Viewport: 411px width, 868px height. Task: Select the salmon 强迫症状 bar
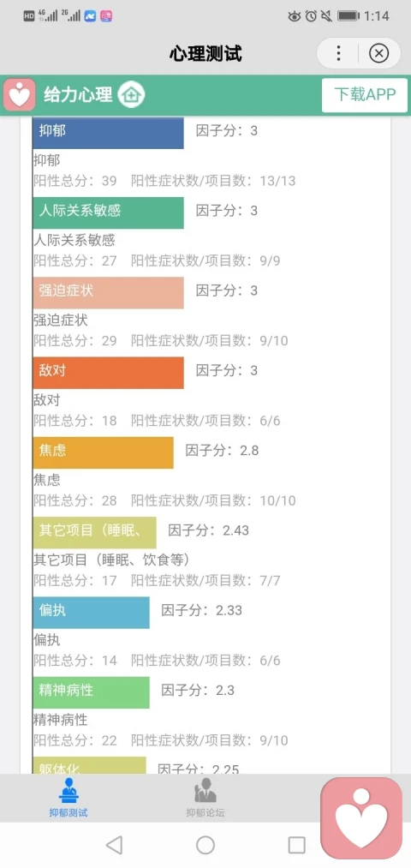click(109, 292)
